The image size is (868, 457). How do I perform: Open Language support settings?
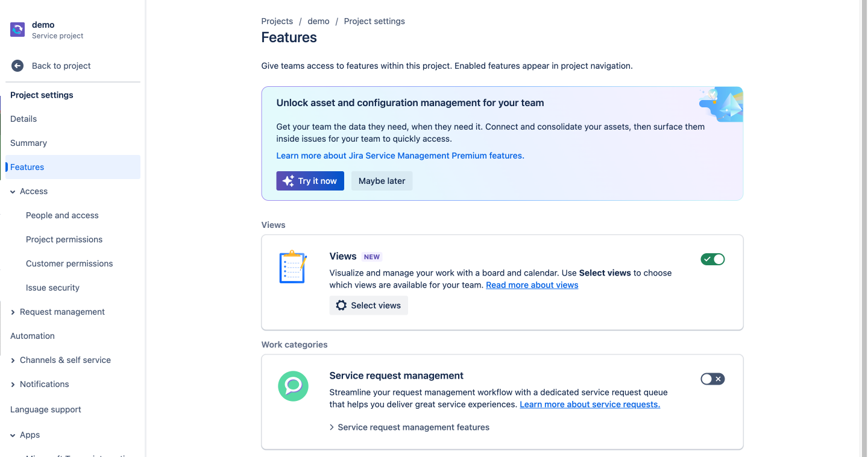(73, 409)
